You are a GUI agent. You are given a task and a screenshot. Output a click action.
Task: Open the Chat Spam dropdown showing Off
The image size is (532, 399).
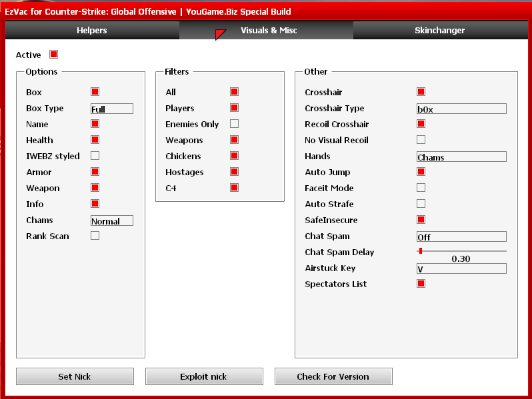[461, 236]
